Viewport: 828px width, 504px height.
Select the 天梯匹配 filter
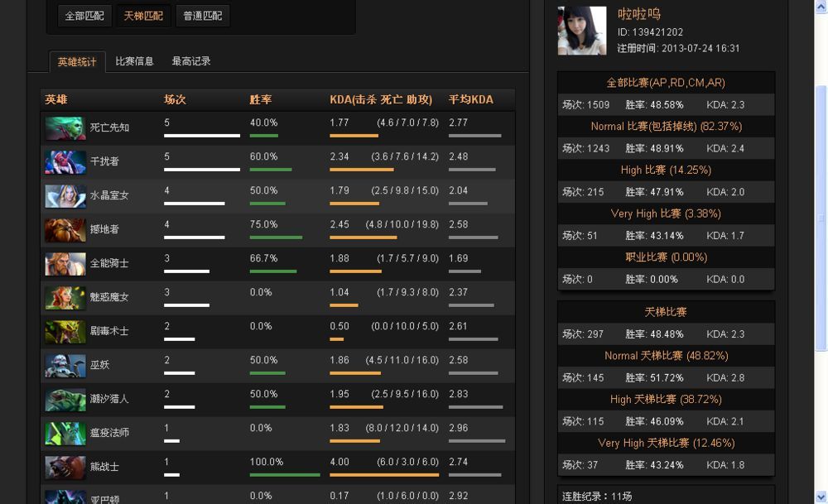143,16
